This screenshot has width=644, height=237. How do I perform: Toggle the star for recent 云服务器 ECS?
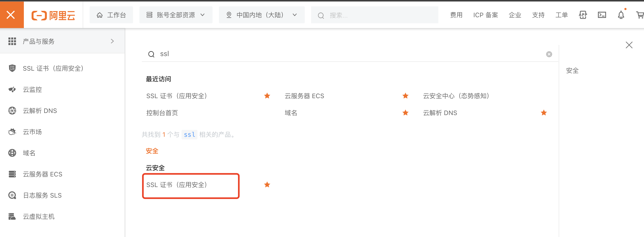point(405,96)
